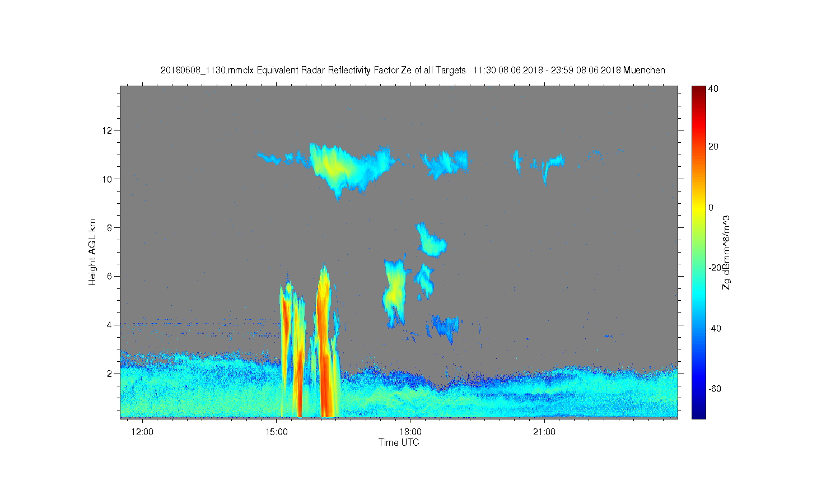This screenshot has width=840, height=504.
Task: Click the 'Time UTC' axis label
Action: pos(399,442)
